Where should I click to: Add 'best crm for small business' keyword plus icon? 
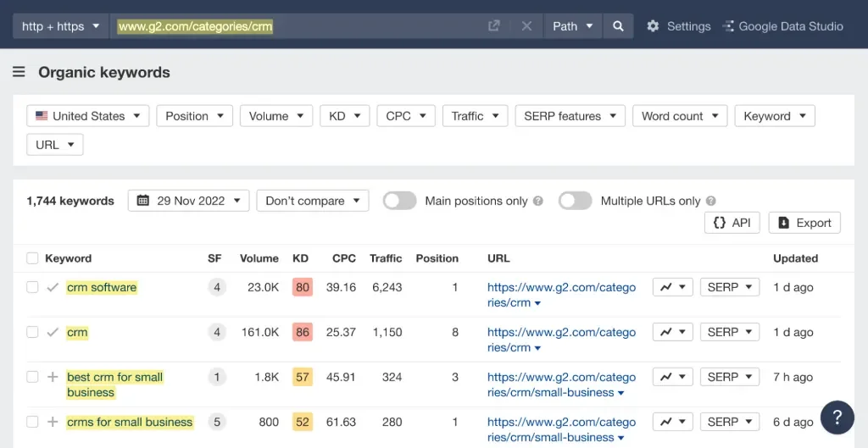pos(53,377)
